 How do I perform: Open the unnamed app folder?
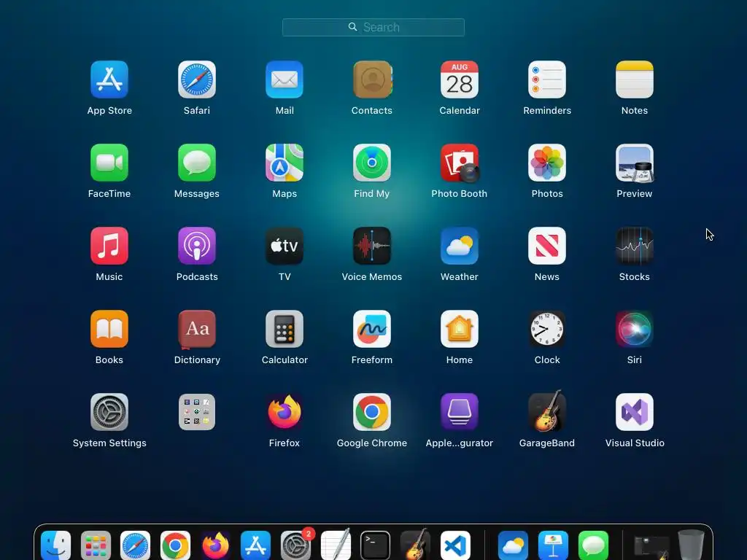[197, 412]
